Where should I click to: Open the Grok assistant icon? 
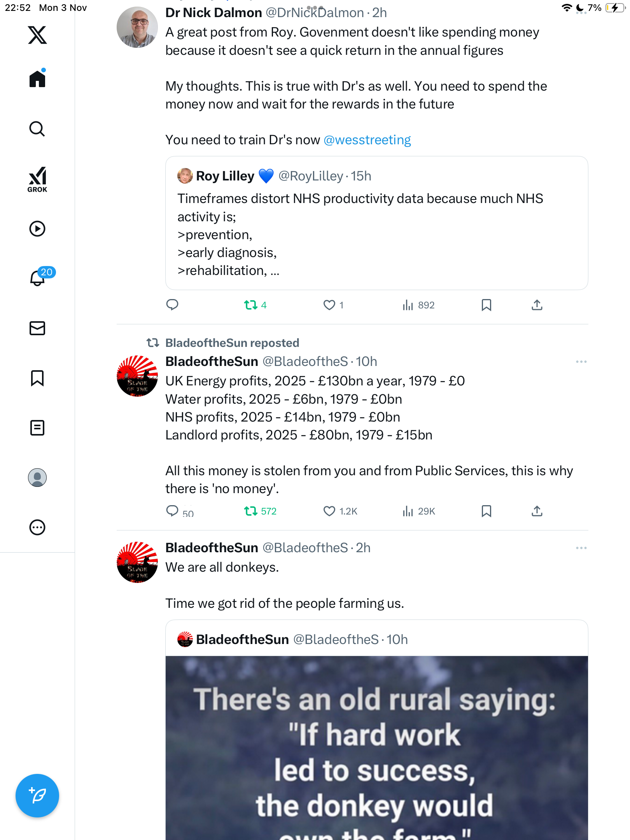(37, 179)
